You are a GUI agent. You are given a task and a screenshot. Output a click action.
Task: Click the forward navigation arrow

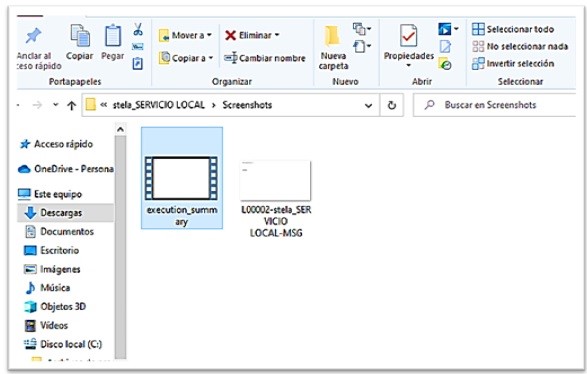coord(37,105)
